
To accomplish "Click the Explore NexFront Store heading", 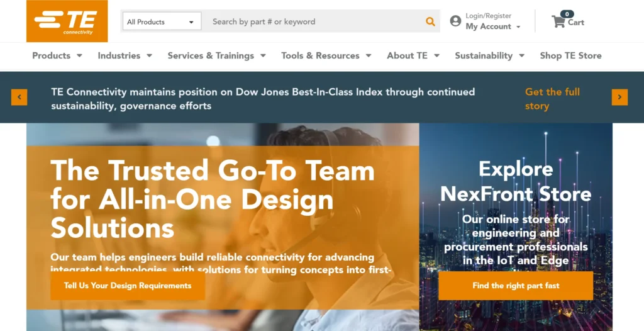I will pyautogui.click(x=516, y=181).
